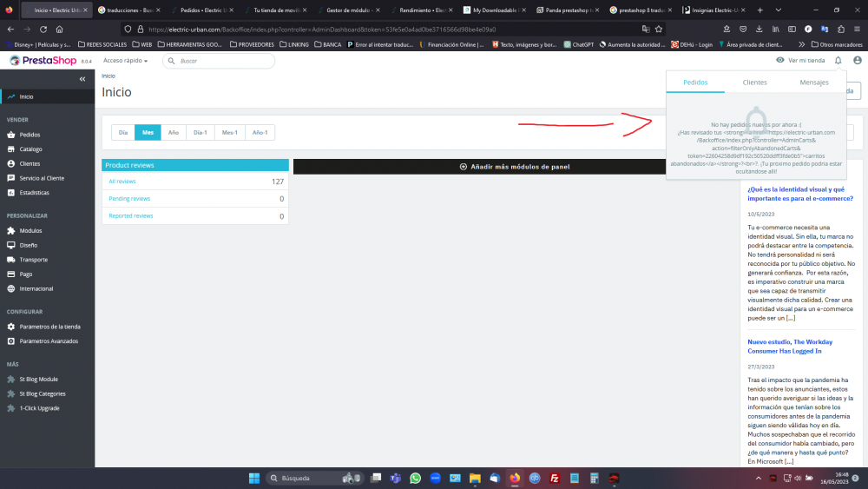Switch to Mensajes notifications tab
This screenshot has width=868, height=489.
[814, 82]
